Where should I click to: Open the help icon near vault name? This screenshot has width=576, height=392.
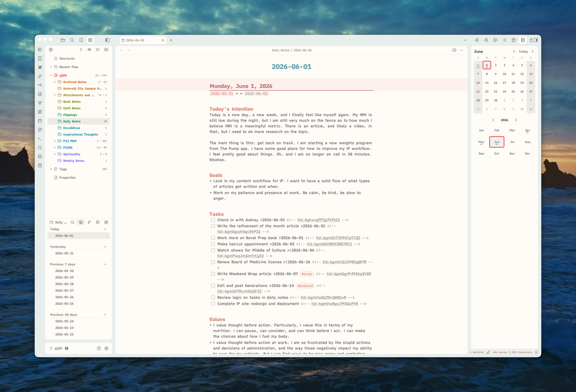99,348
